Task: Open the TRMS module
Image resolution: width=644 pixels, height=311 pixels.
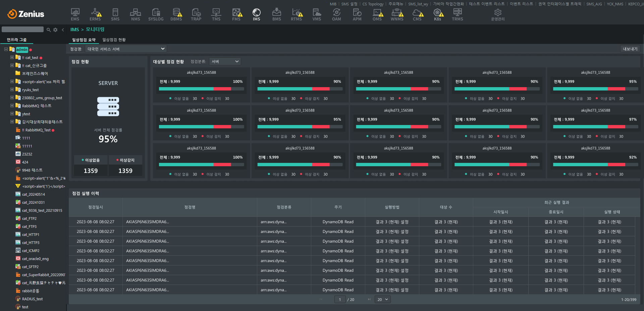Action: [x=458, y=15]
